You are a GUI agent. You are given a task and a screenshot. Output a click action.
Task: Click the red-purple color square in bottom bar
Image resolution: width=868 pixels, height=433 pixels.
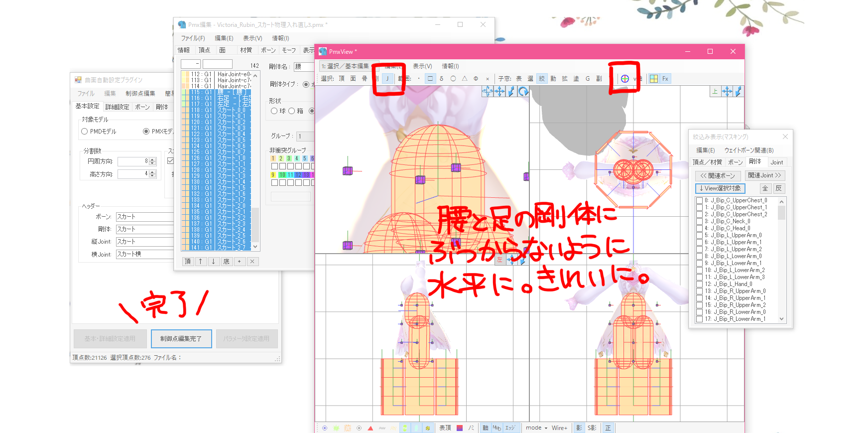459,428
